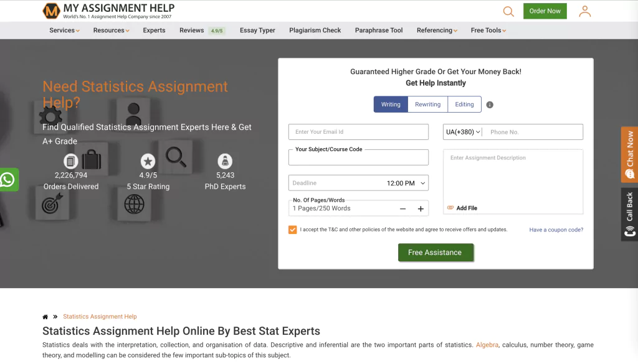Open the Statistics Assignment Help breadcrumb link
Viewport: 638px width, 364px height.
pos(100,317)
